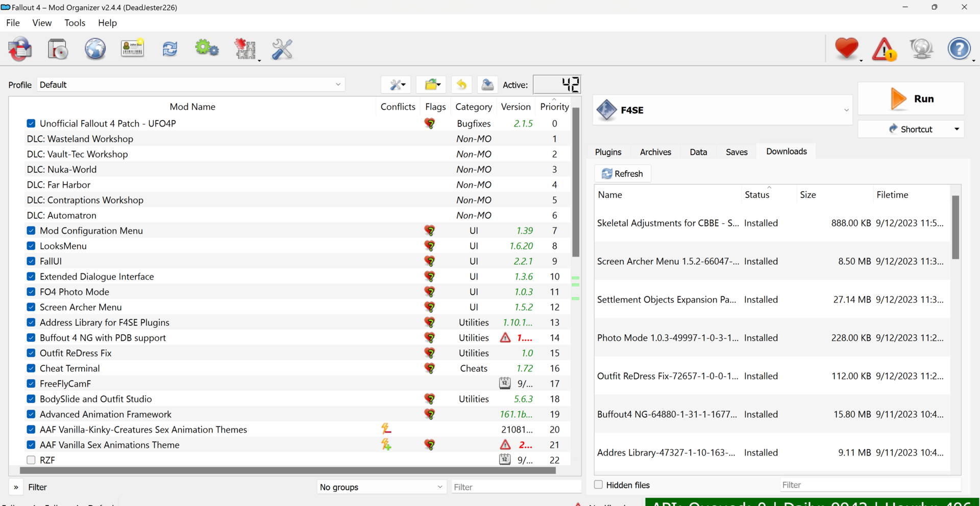Open the folder dropdown above the mod list
The height and width of the screenshot is (506, 980).
coord(431,85)
